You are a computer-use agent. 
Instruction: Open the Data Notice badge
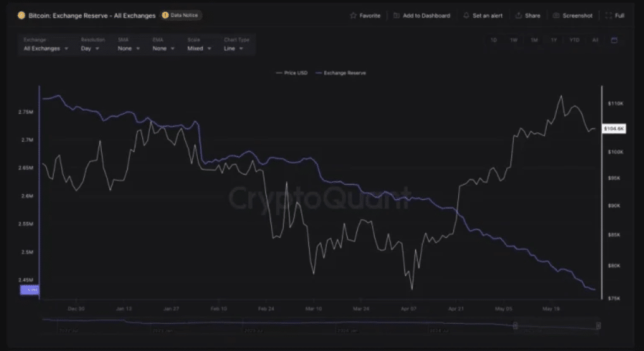point(180,15)
